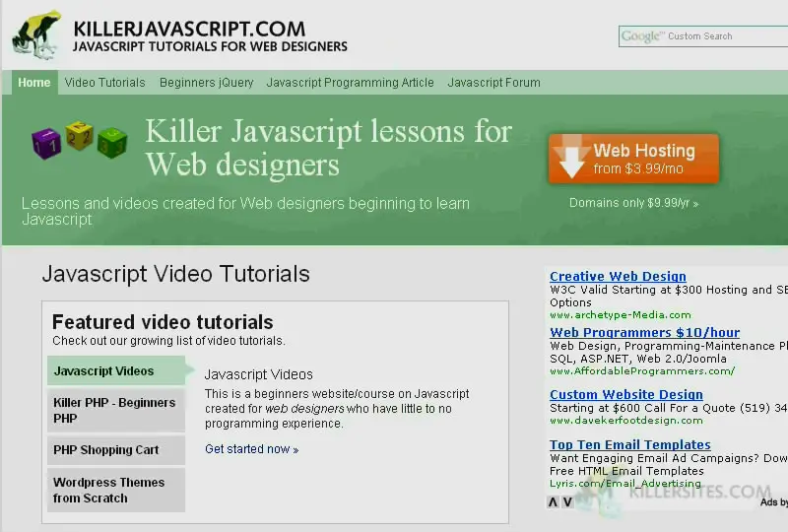Click the Javascript Video Tutorials heading

(x=176, y=274)
